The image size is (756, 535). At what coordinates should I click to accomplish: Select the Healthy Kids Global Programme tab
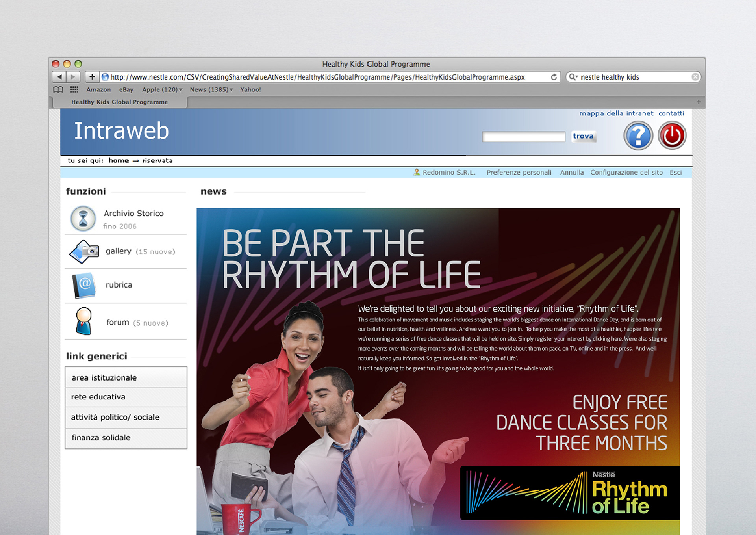119,102
